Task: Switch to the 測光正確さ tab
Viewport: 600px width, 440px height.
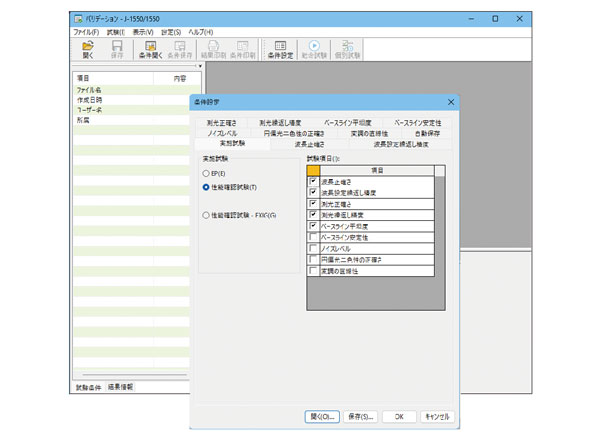Action: coord(222,123)
